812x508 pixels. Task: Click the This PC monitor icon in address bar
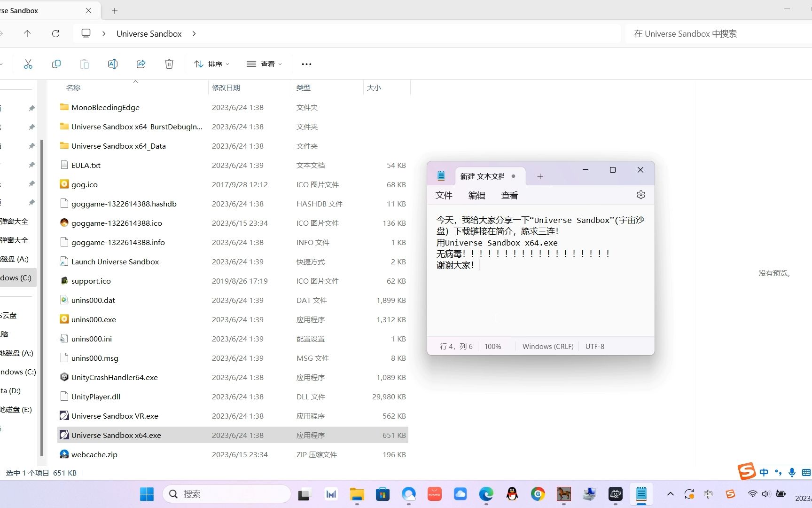point(86,33)
